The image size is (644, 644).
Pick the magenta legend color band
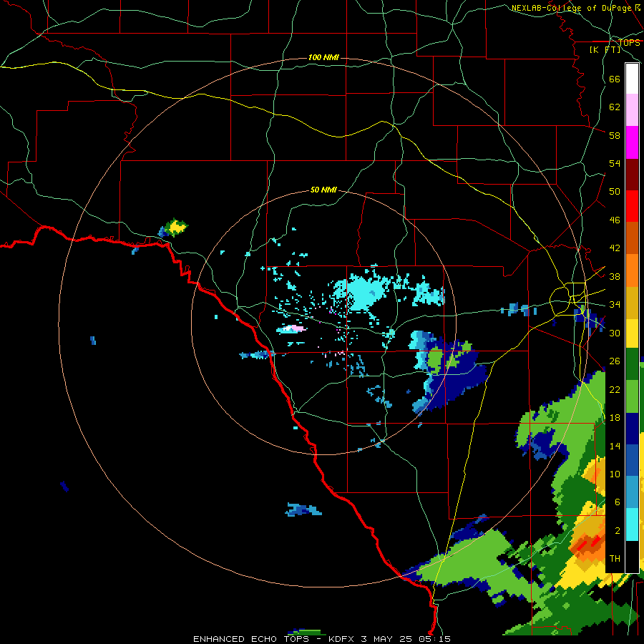click(632, 142)
